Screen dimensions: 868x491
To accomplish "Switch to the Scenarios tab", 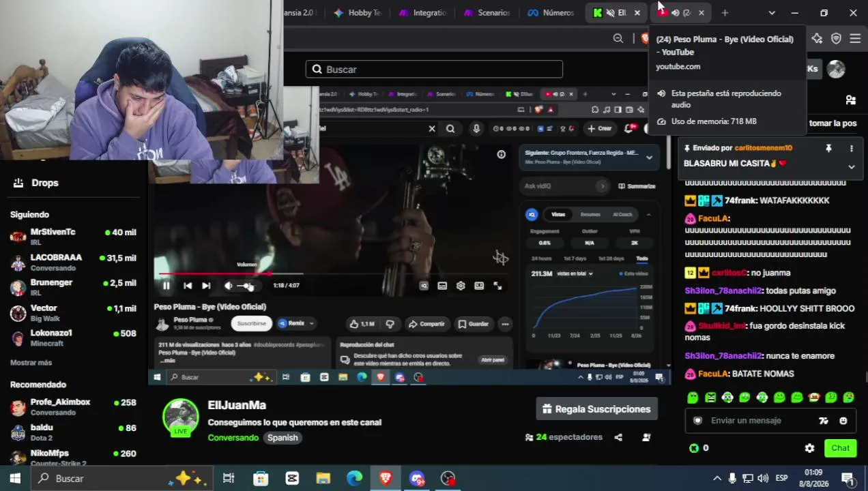I will [487, 13].
